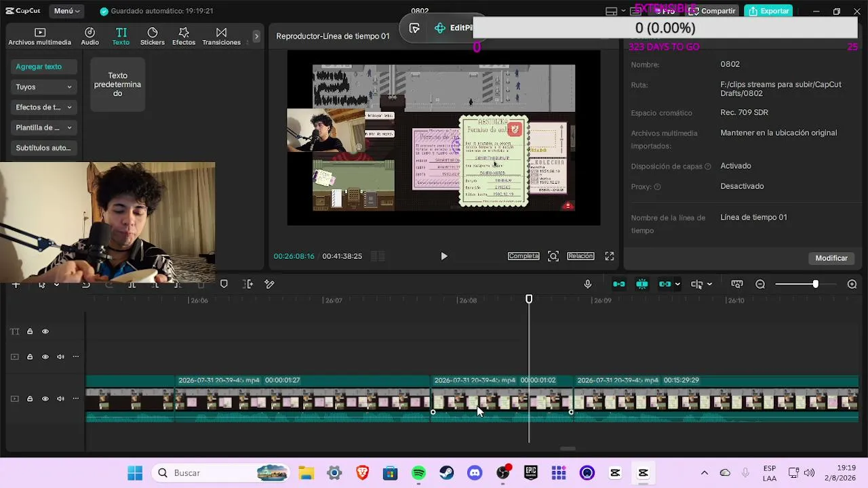Open the Relación aspect ratio option
This screenshot has width=868, height=488.
tap(580, 256)
